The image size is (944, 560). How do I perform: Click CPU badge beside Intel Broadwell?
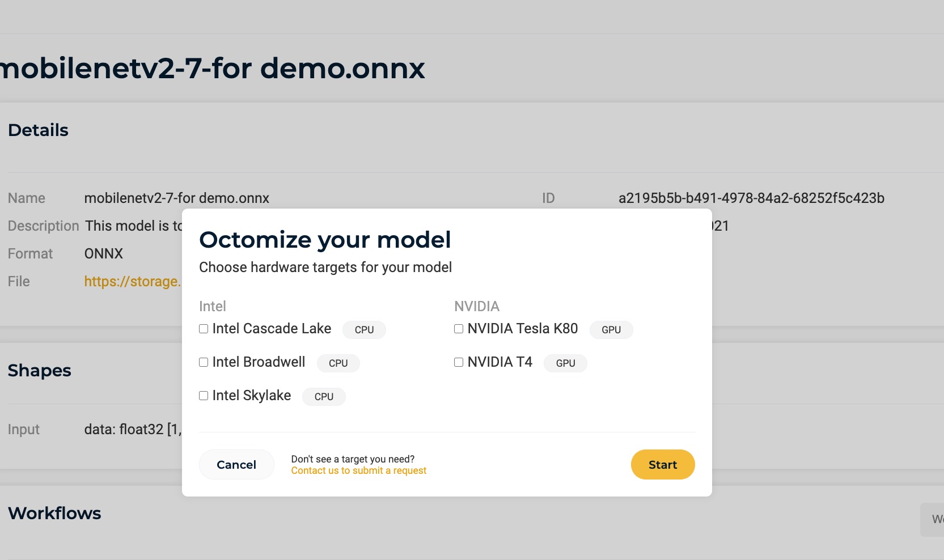tap(338, 363)
